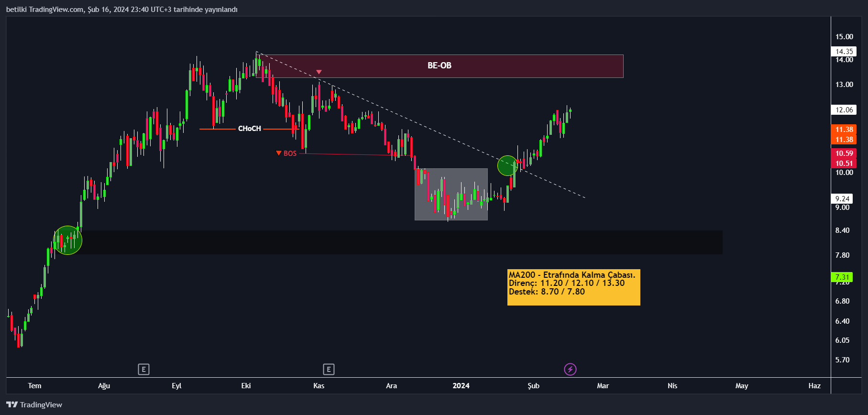Click the green circle on the July candles
This screenshot has width=868, height=415.
tap(67, 240)
